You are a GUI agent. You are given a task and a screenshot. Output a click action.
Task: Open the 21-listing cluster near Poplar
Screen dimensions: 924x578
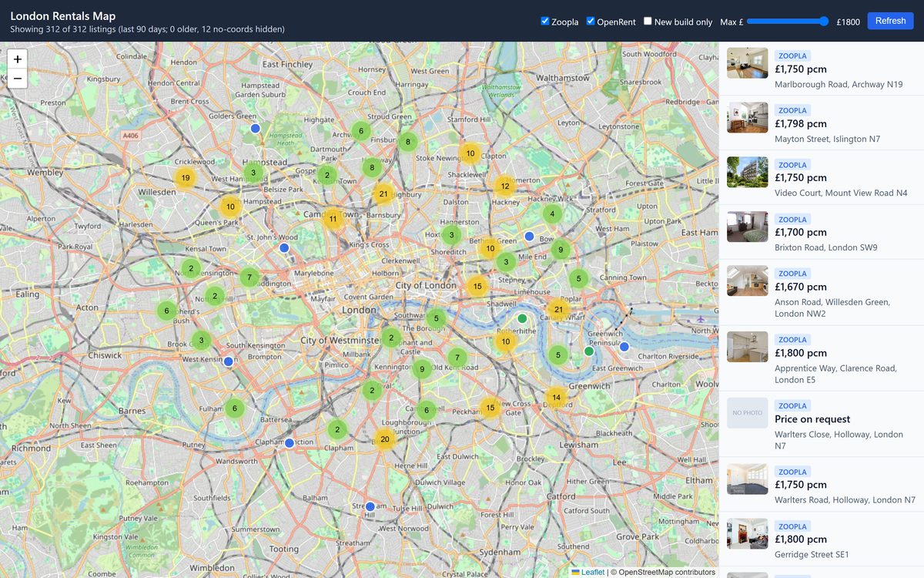coord(558,310)
